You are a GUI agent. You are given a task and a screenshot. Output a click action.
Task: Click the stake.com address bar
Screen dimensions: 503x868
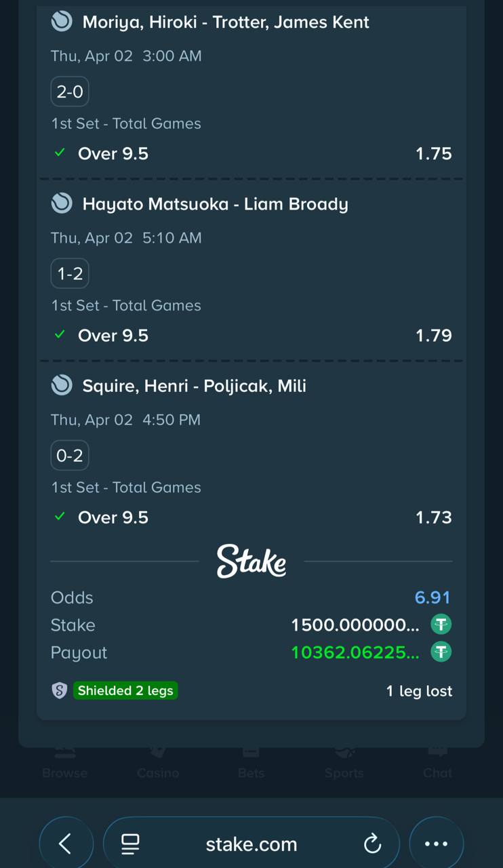pos(251,844)
